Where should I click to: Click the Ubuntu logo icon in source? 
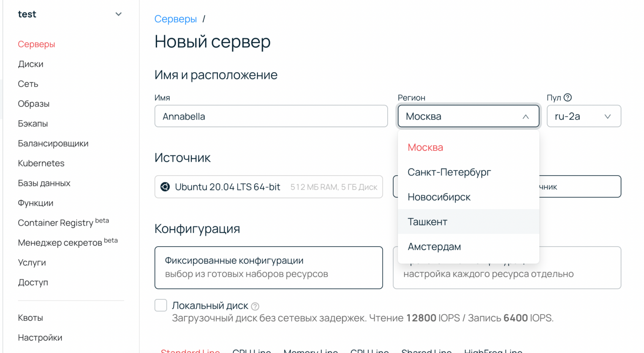pos(165,187)
